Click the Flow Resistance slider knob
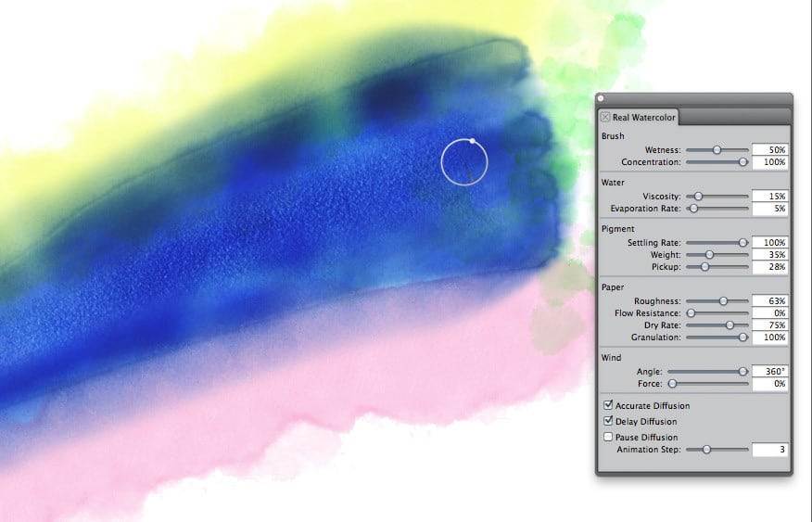The width and height of the screenshot is (812, 522). click(x=691, y=312)
